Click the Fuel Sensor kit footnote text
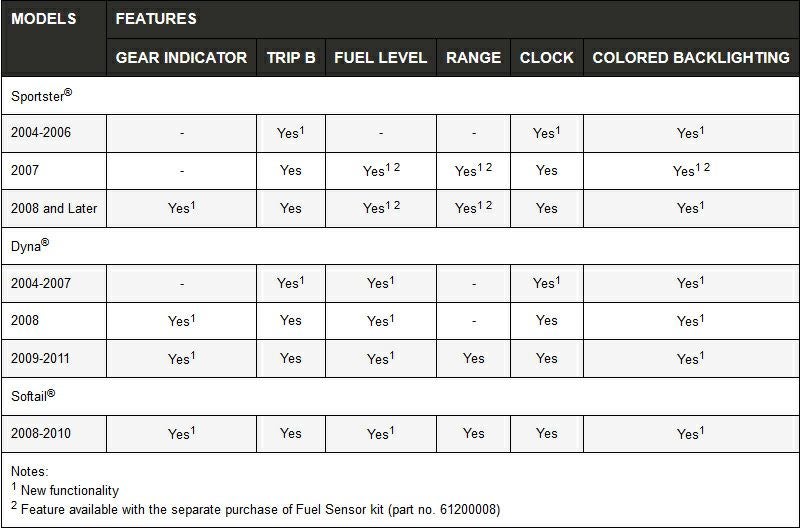The width and height of the screenshot is (800, 529). pos(260,509)
